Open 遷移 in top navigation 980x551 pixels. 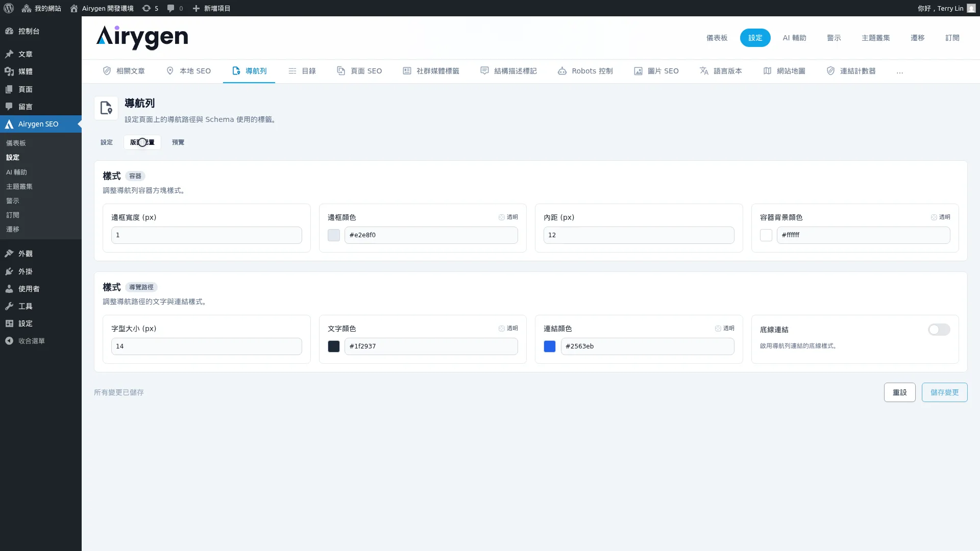tap(918, 38)
